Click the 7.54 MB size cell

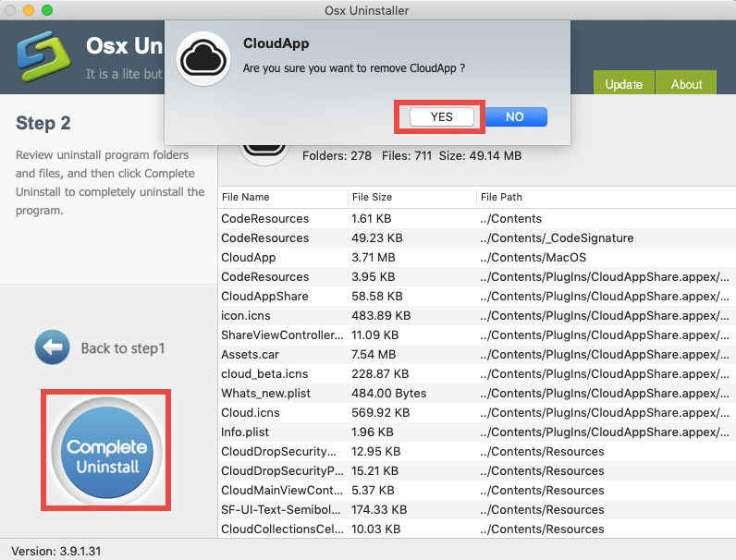[x=374, y=355]
